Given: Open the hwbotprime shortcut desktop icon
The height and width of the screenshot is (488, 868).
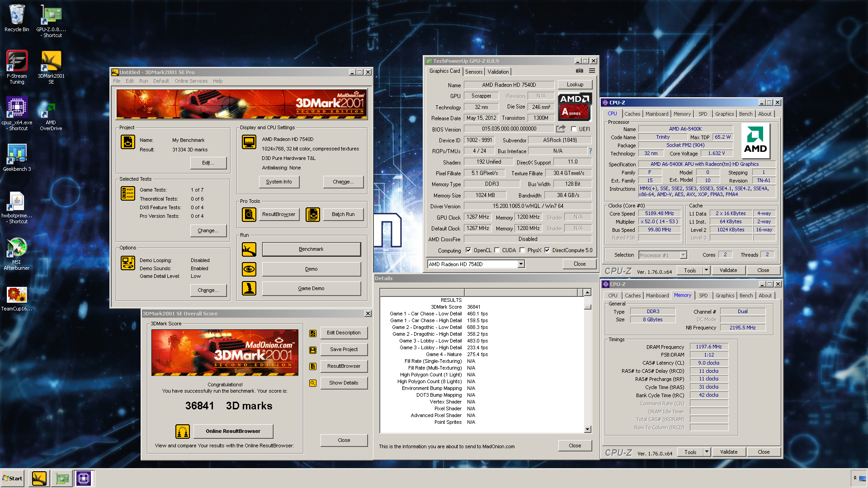Looking at the screenshot, I should click(x=17, y=208).
